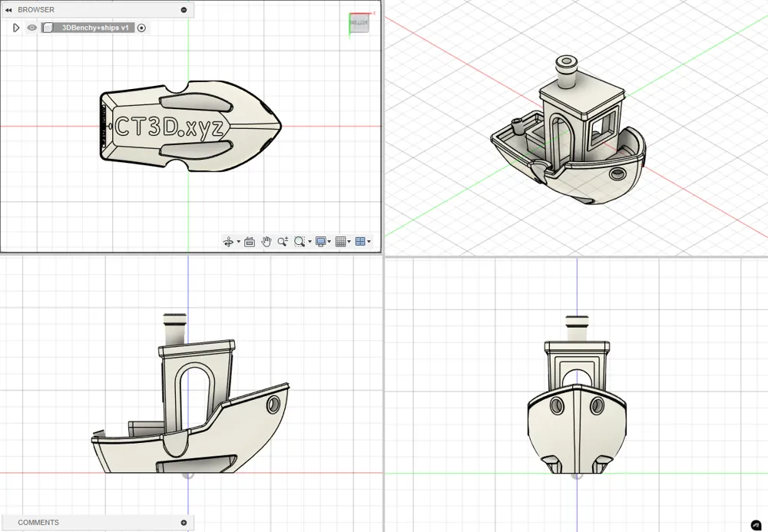The height and width of the screenshot is (532, 768).
Task: Activate component radio button for 3DBenchy+ships v1
Action: (x=141, y=28)
